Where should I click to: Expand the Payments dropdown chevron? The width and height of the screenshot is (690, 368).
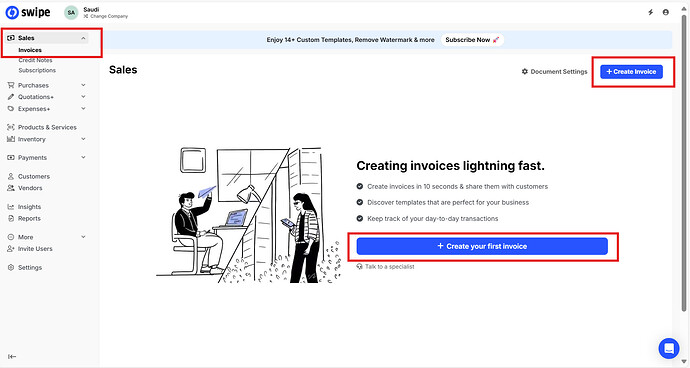tap(83, 158)
